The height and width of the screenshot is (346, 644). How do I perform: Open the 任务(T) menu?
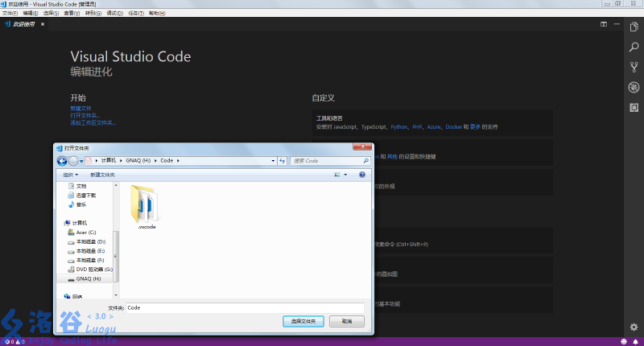click(136, 13)
